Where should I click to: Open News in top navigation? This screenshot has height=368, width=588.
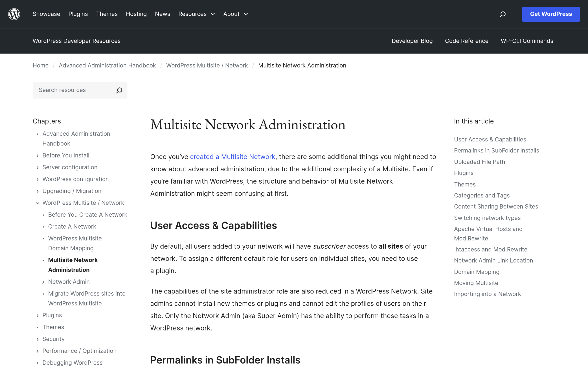pyautogui.click(x=163, y=14)
